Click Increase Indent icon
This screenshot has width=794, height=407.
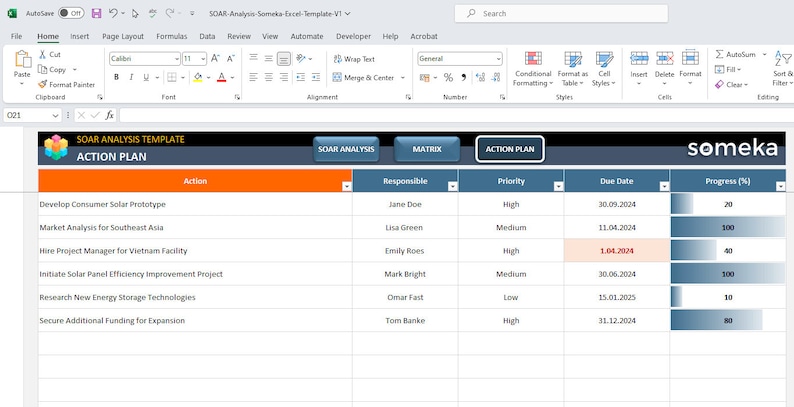[x=316, y=77]
